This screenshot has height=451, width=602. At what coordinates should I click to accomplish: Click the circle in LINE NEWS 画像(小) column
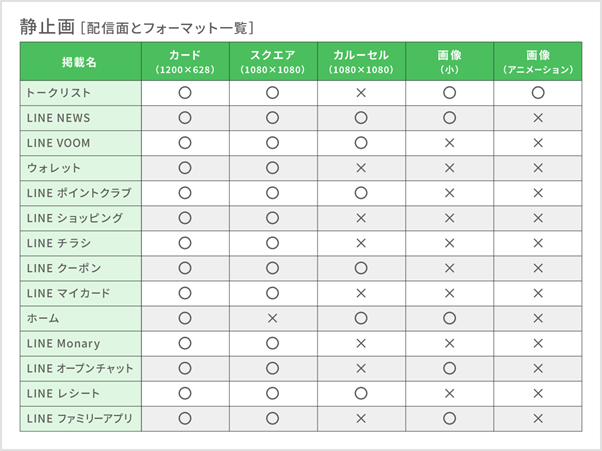449,117
